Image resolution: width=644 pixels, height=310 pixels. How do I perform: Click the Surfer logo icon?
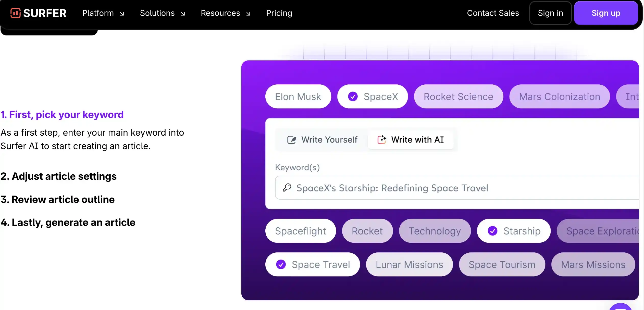click(x=15, y=13)
